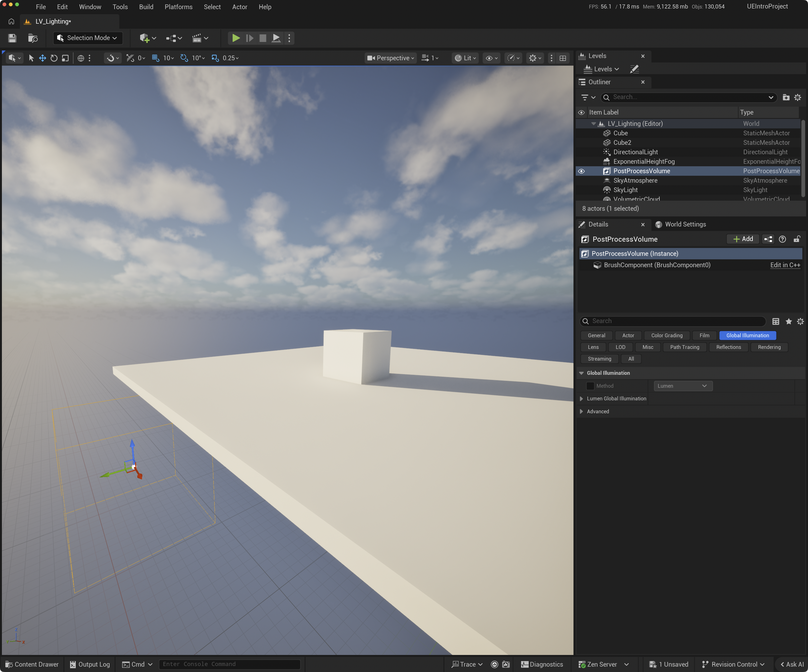Open the Content Drawer

(32, 664)
